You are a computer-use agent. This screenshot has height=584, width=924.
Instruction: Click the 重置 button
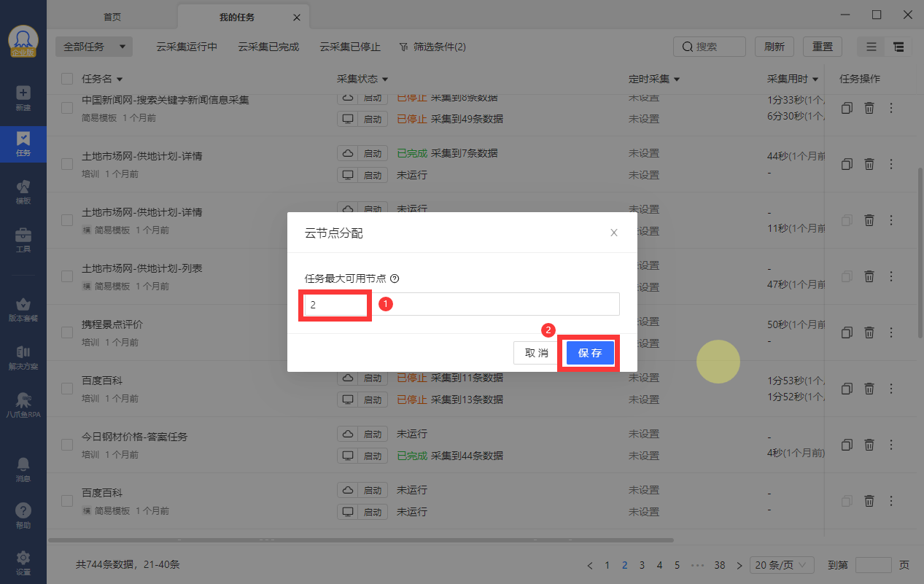[x=823, y=47]
